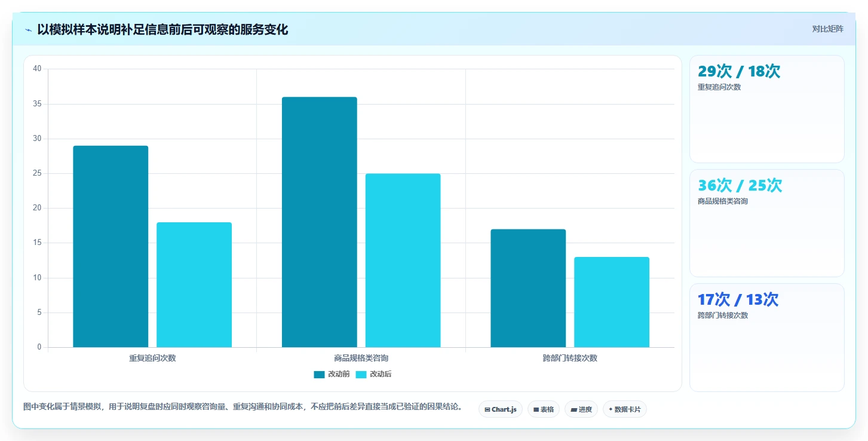Click the 改动前 bar for 重复追问次数
This screenshot has width=868, height=441.
click(x=111, y=246)
